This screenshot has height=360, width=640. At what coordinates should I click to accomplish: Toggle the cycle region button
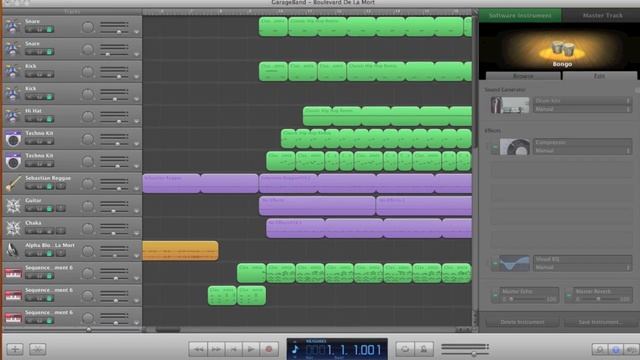[x=405, y=349]
